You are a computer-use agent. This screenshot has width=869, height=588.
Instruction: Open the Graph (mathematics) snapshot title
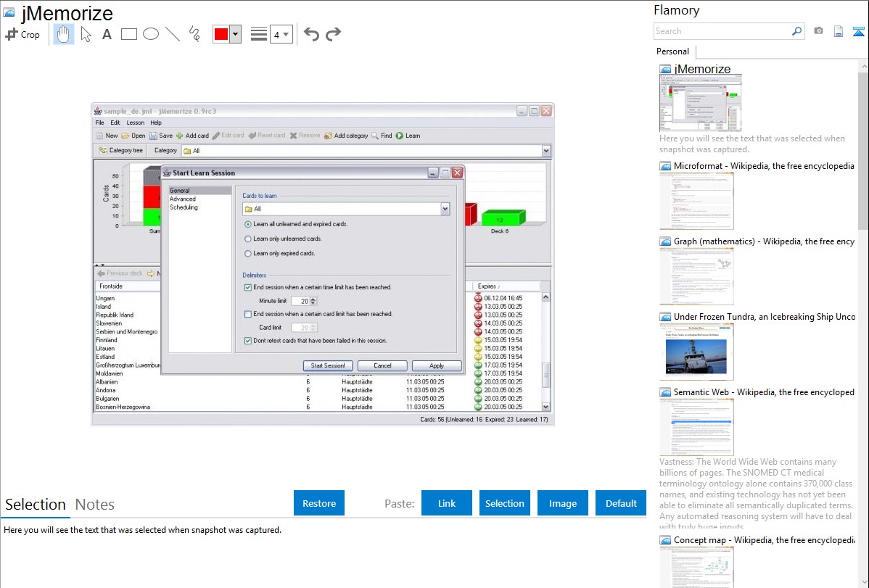tap(764, 241)
